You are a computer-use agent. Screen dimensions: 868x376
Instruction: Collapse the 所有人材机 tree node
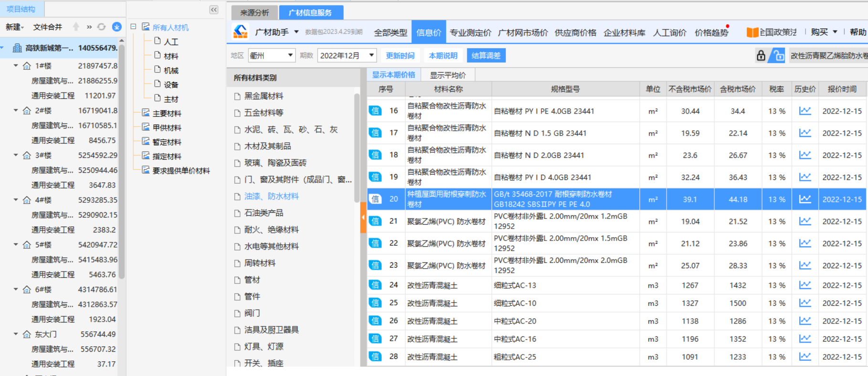[134, 27]
